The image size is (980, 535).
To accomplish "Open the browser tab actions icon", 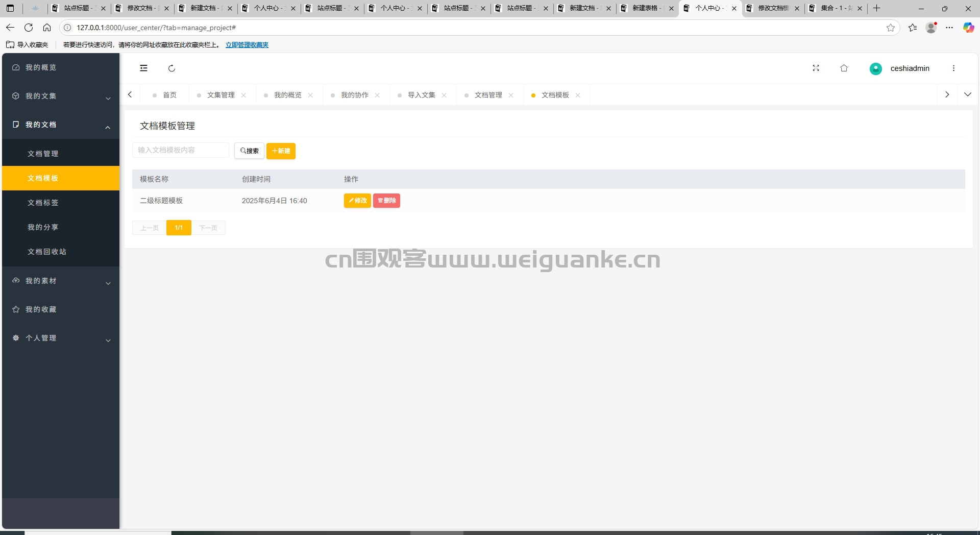I will [10, 8].
